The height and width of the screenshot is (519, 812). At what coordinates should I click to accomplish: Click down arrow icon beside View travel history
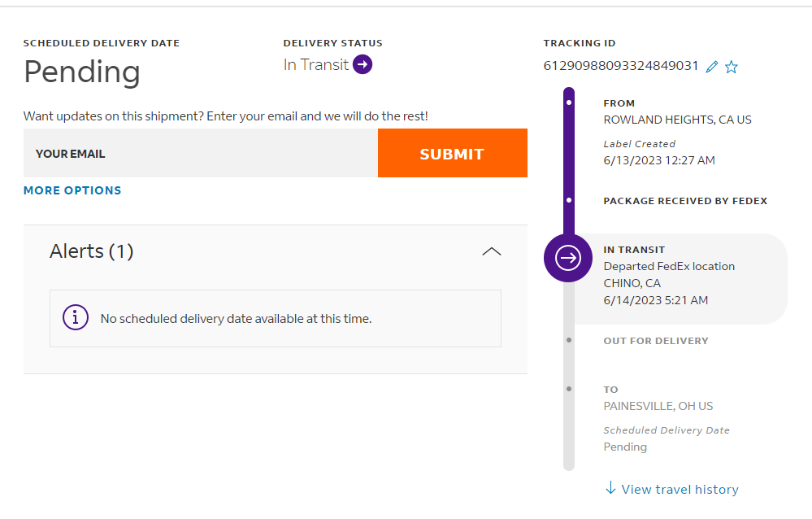coord(610,488)
